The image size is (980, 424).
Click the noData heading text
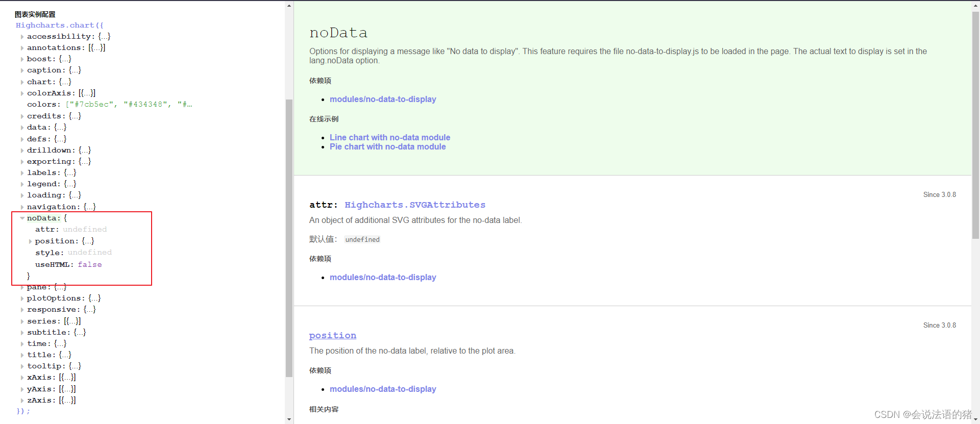click(x=338, y=33)
